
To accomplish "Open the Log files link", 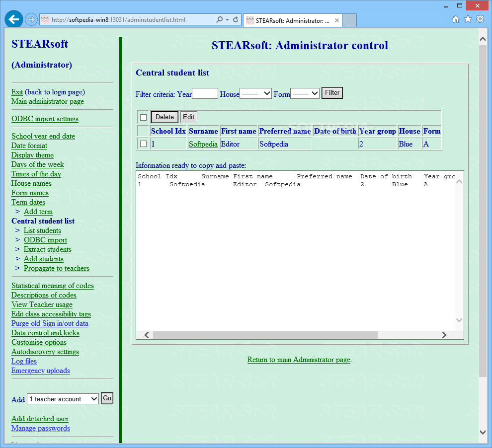I will click(24, 361).
